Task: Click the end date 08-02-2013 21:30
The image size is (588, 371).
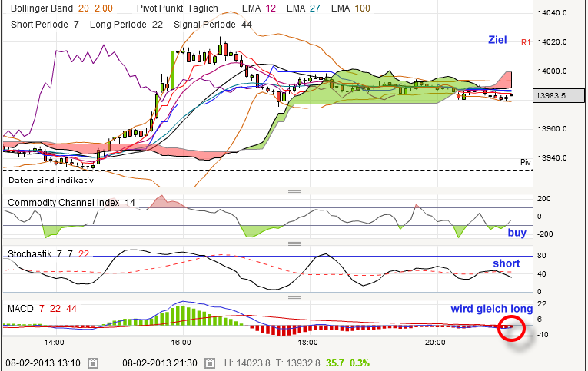Action: (x=160, y=363)
